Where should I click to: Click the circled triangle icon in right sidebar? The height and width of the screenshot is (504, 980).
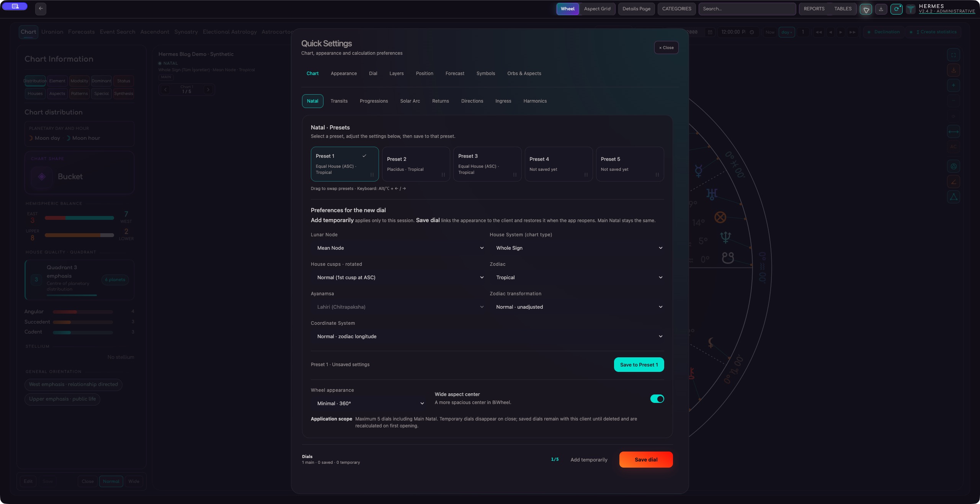[x=953, y=167]
